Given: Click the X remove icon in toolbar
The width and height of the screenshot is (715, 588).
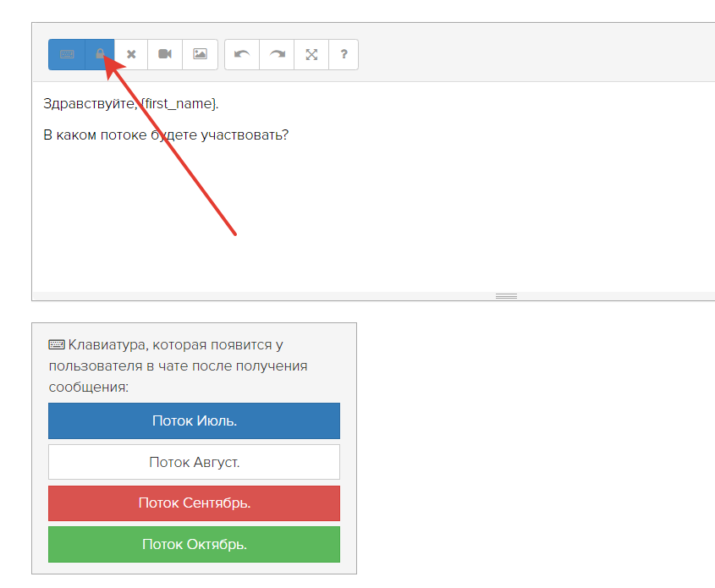Looking at the screenshot, I should click(131, 55).
